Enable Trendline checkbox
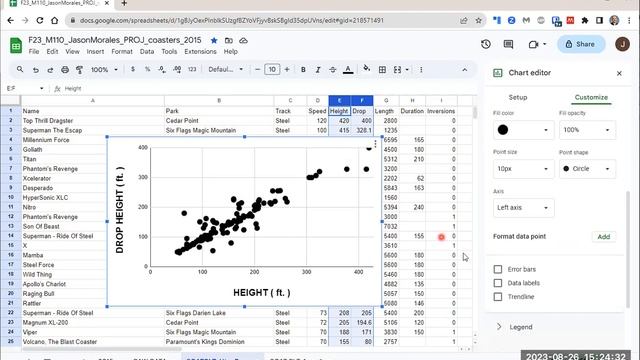The width and height of the screenshot is (640, 360). coord(498,297)
